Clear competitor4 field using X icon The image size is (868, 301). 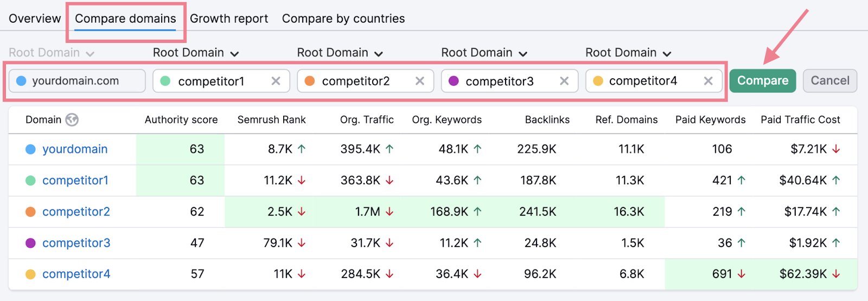pos(708,81)
